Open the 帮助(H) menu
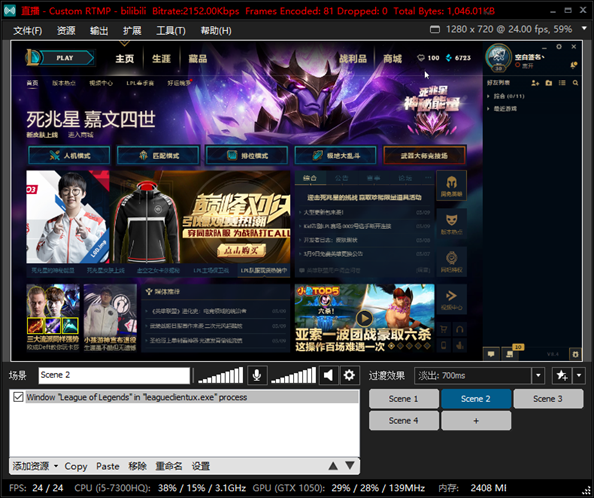 click(216, 31)
